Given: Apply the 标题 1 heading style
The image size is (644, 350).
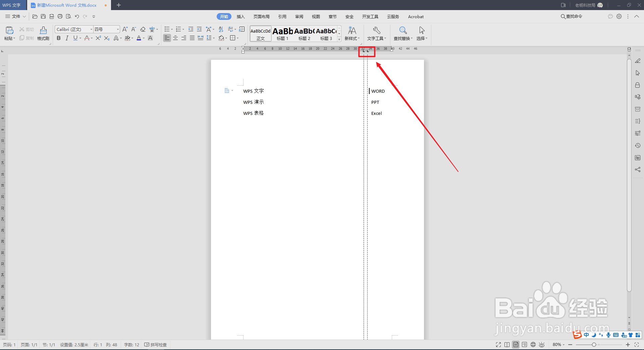Looking at the screenshot, I should tap(282, 34).
